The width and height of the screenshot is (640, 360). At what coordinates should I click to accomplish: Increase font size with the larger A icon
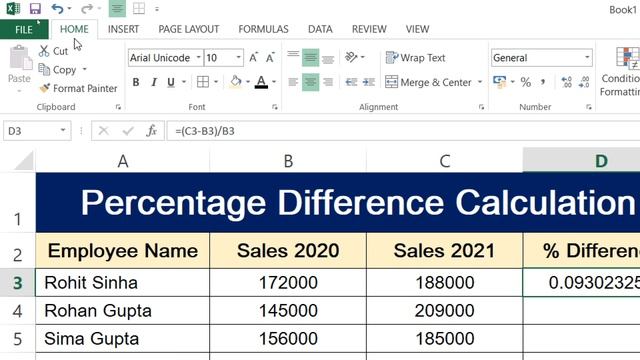[253, 58]
